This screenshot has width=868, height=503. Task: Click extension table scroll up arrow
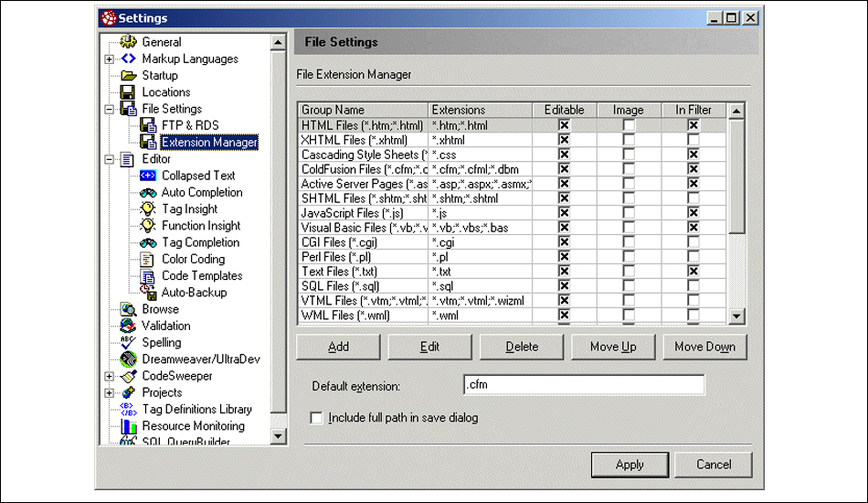[x=736, y=111]
